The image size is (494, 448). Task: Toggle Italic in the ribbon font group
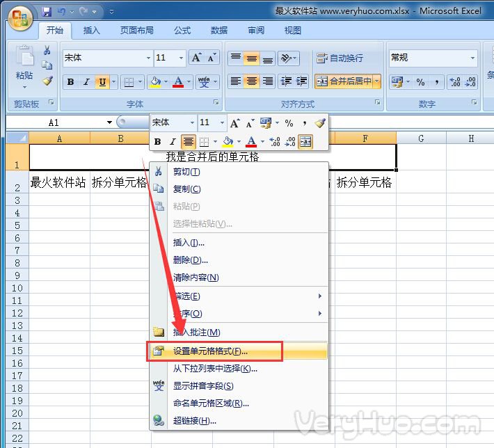[86, 82]
